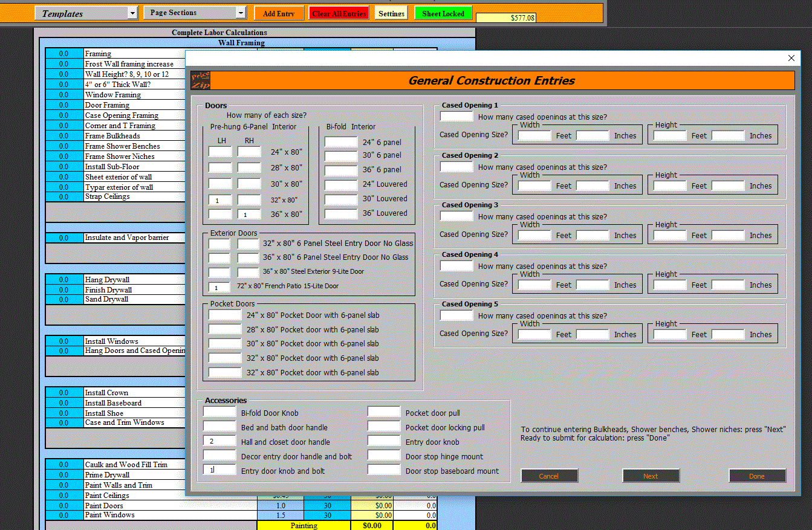
Task: Click Cased Opening 1 Width Feet field
Action: click(x=534, y=135)
